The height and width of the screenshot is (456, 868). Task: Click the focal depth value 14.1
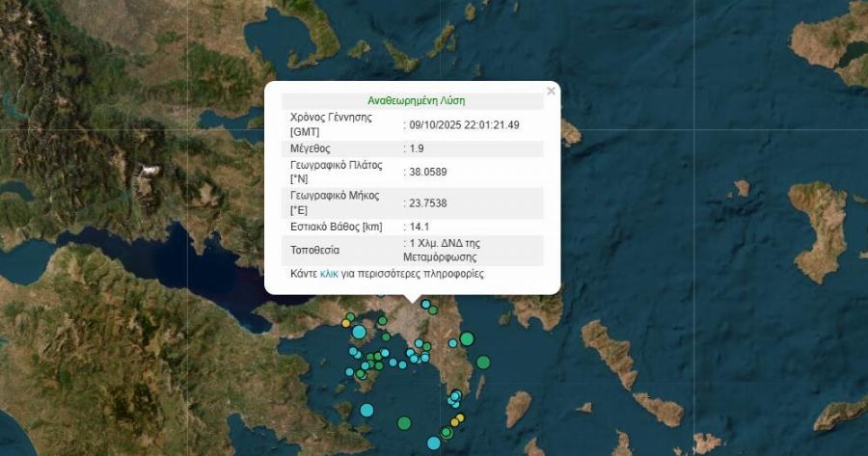(x=419, y=227)
